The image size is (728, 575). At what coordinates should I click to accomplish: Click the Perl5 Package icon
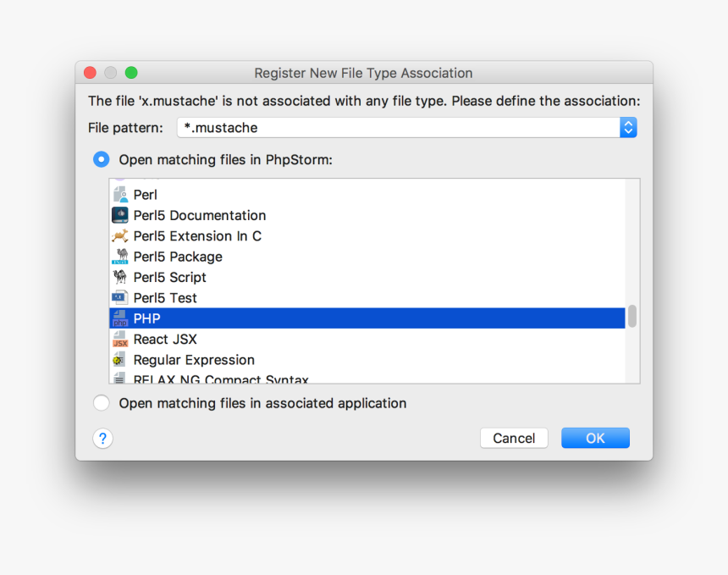120,257
